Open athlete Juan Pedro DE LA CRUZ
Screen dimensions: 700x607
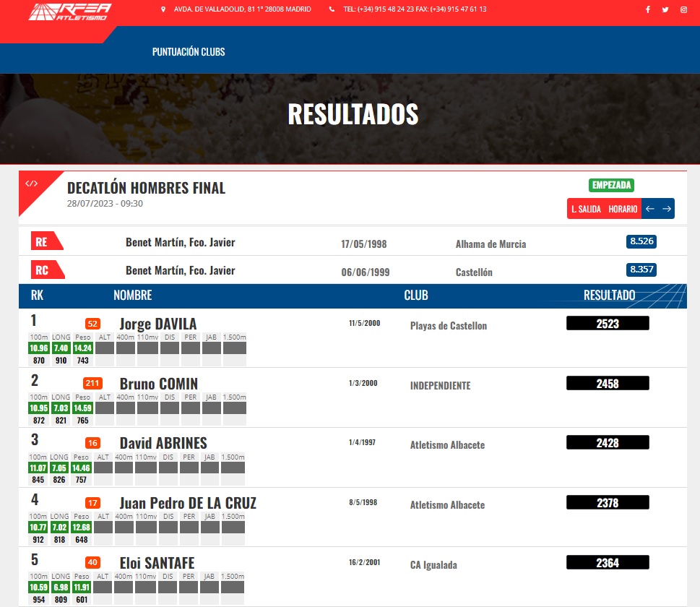point(188,503)
